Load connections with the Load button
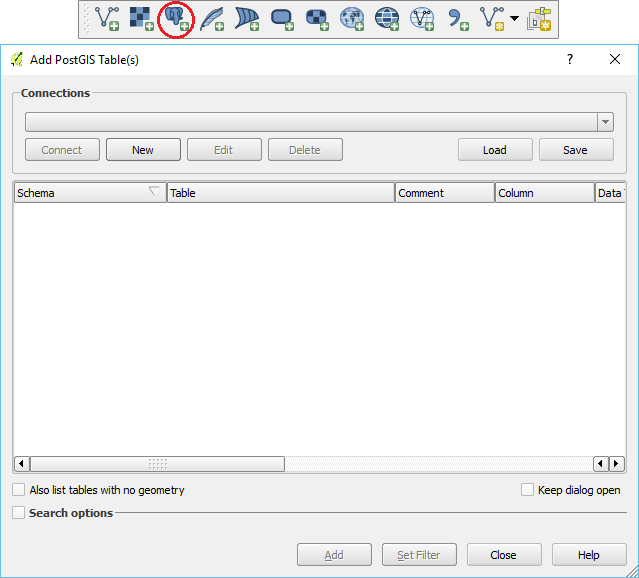 (495, 150)
